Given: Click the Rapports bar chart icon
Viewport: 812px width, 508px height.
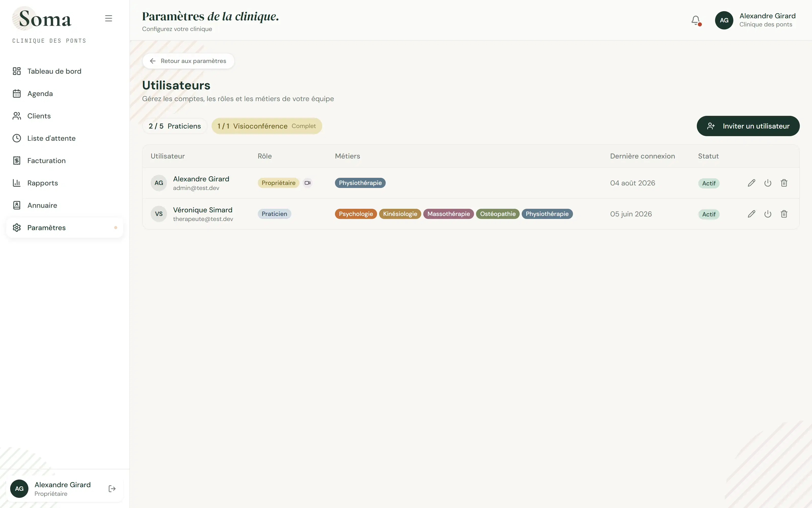Looking at the screenshot, I should coord(17,183).
